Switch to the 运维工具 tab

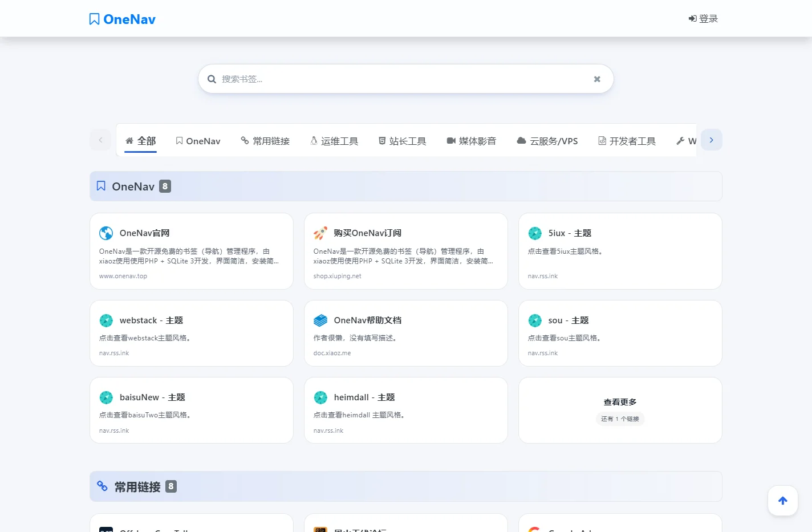pyautogui.click(x=334, y=141)
